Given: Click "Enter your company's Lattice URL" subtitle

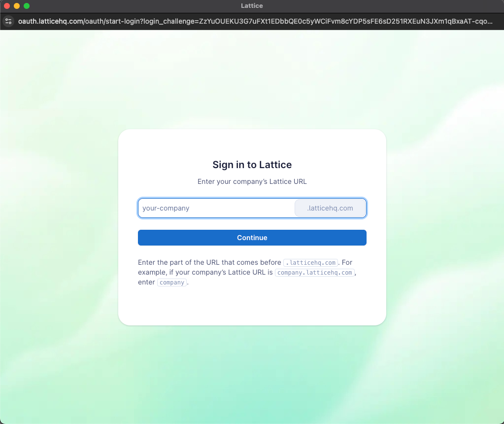Looking at the screenshot, I should coord(252,181).
